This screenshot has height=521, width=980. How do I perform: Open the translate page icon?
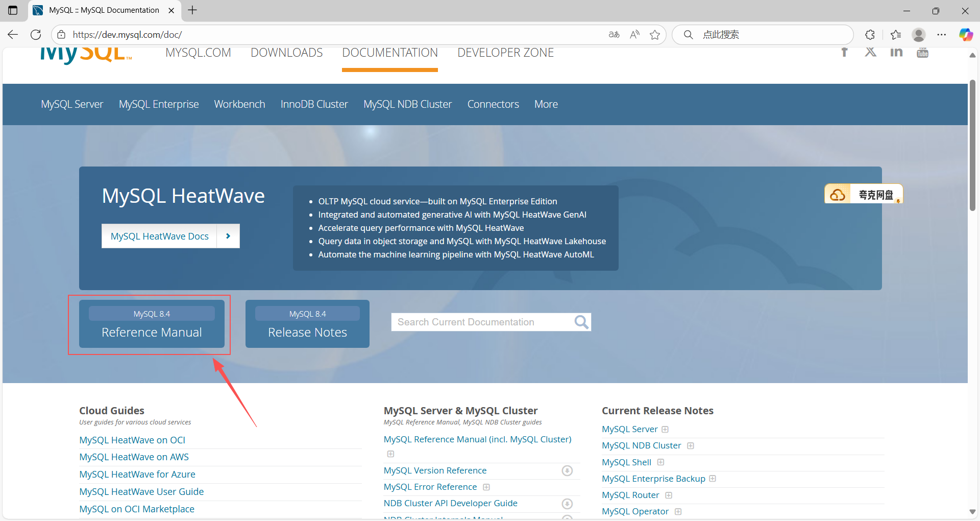(614, 35)
